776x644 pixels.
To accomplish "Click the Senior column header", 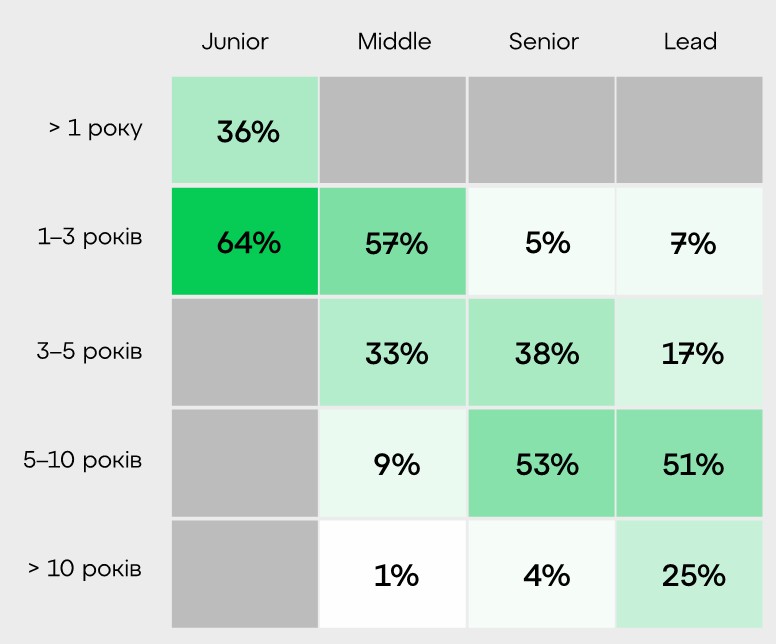I will 543,41.
